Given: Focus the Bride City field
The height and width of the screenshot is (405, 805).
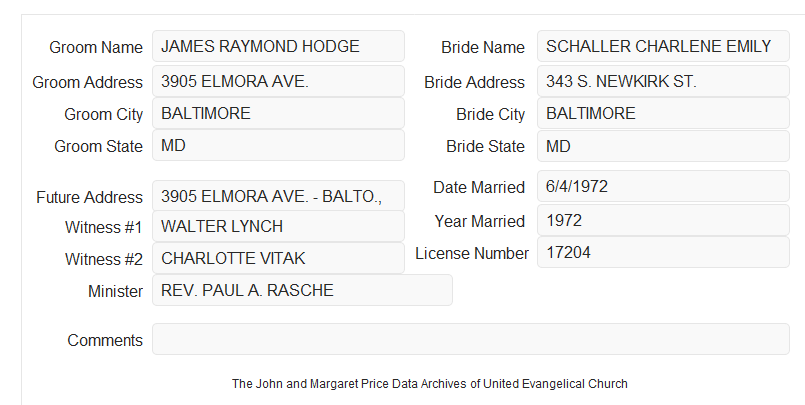Looking at the screenshot, I should click(663, 113).
